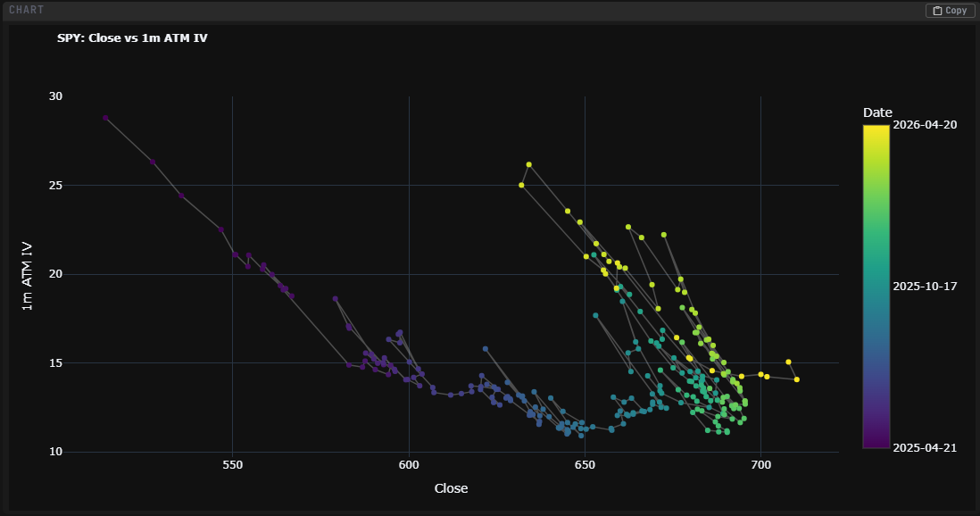Image resolution: width=980 pixels, height=516 pixels.
Task: Click the x-axis tick label 650
Action: [585, 465]
